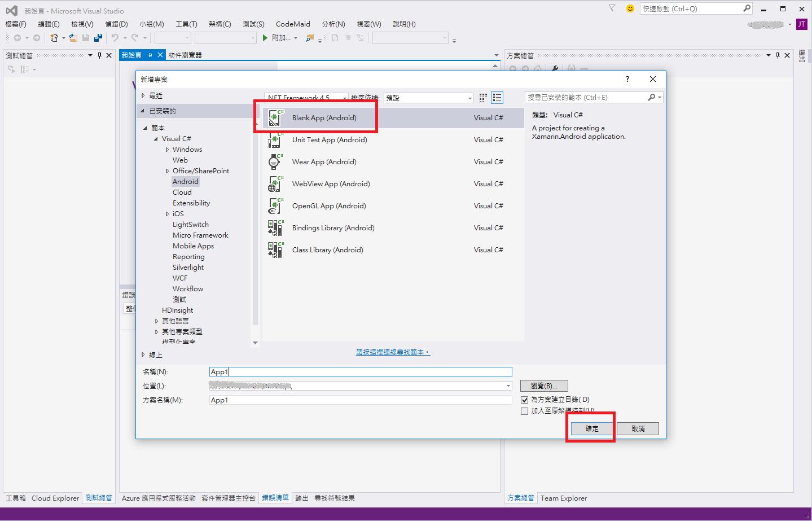Close the new project dialog
Viewport: 812px width, 521px height.
(653, 79)
